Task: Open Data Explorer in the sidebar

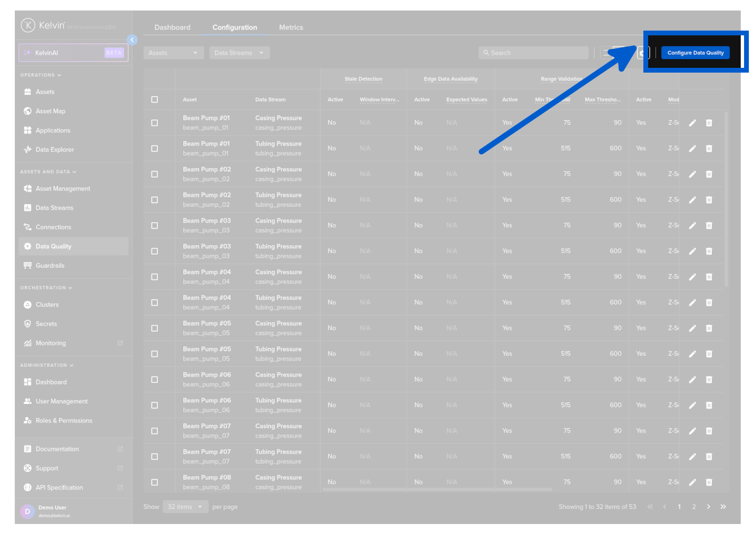Action: click(54, 150)
